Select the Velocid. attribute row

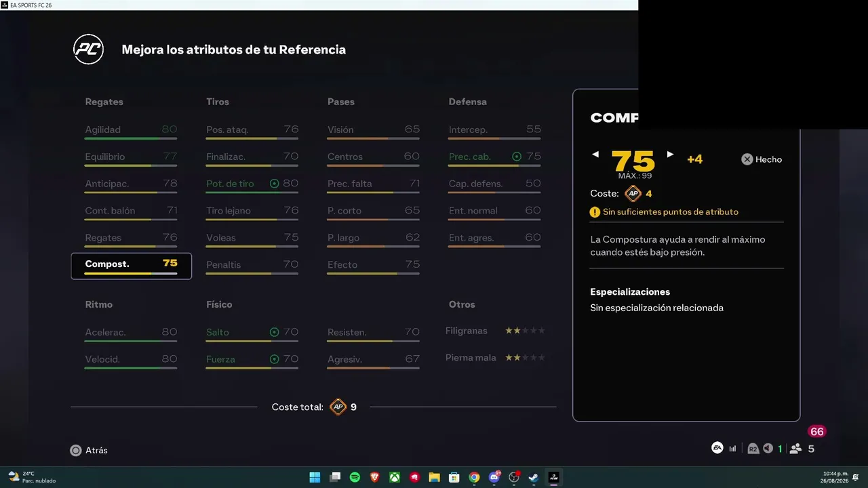pyautogui.click(x=131, y=361)
